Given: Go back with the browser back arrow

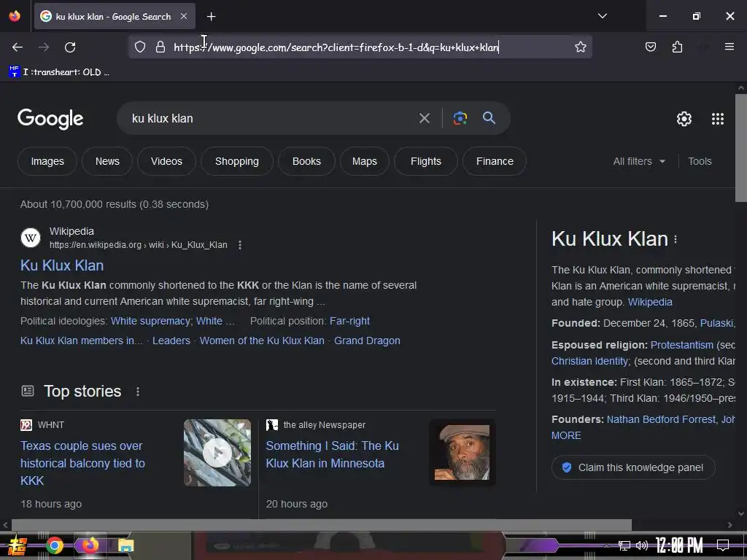Looking at the screenshot, I should (x=18, y=47).
